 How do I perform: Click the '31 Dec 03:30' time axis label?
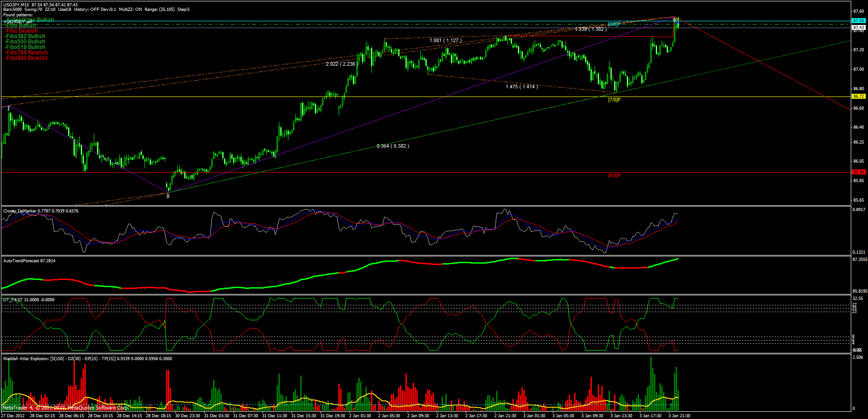[217, 416]
